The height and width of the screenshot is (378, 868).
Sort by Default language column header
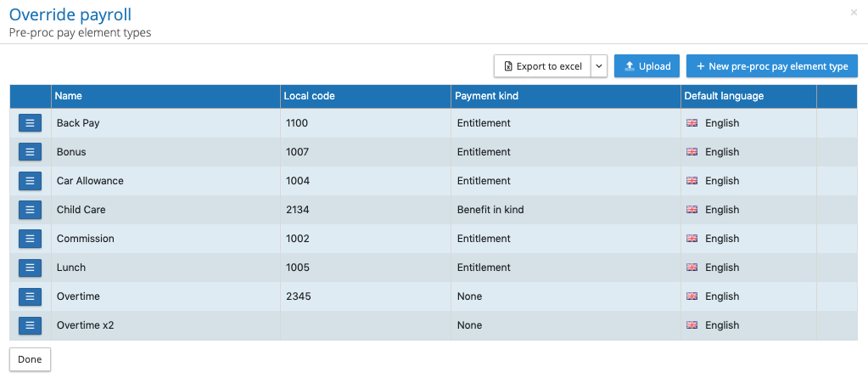point(724,96)
